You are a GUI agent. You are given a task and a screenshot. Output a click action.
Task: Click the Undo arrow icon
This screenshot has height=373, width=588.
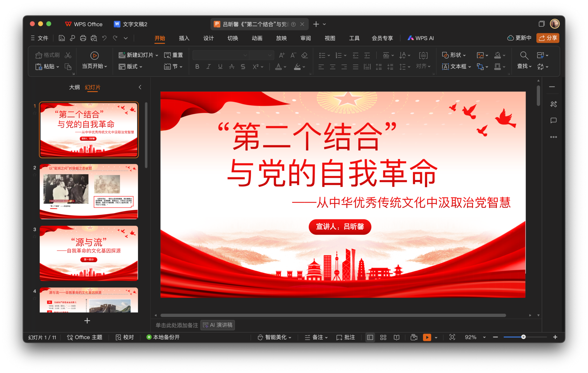coord(104,38)
